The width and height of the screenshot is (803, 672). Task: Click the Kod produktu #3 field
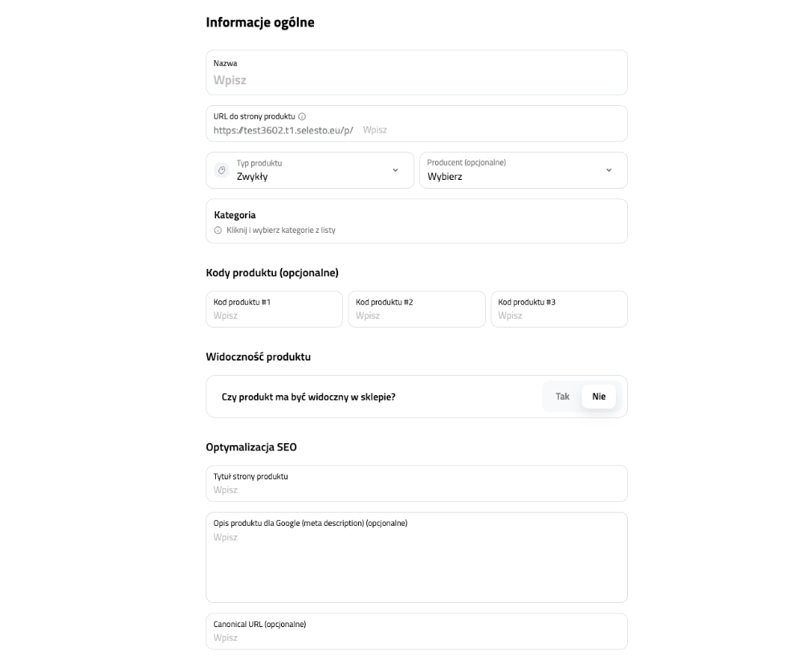click(x=559, y=316)
